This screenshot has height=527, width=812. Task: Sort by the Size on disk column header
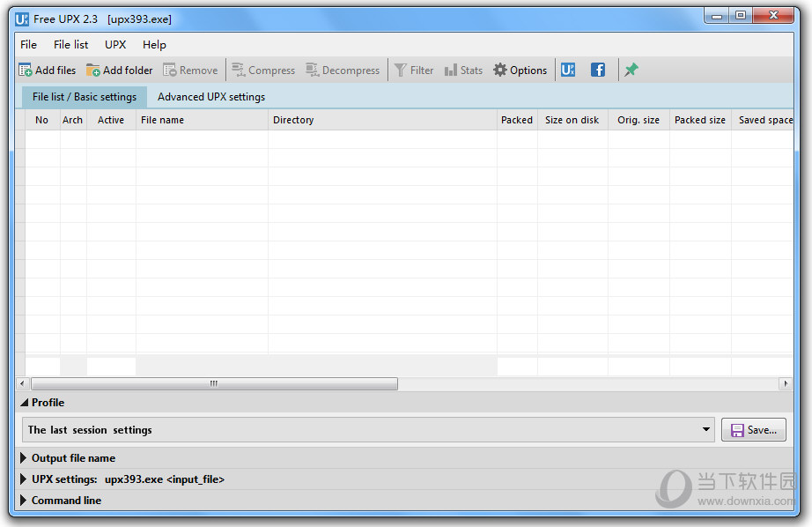(572, 120)
